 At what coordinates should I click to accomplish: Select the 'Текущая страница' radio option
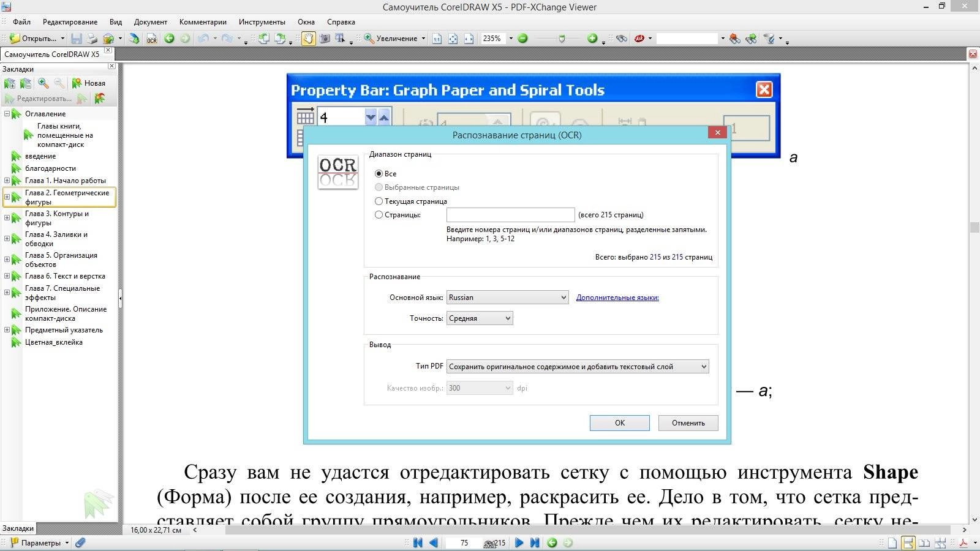379,201
